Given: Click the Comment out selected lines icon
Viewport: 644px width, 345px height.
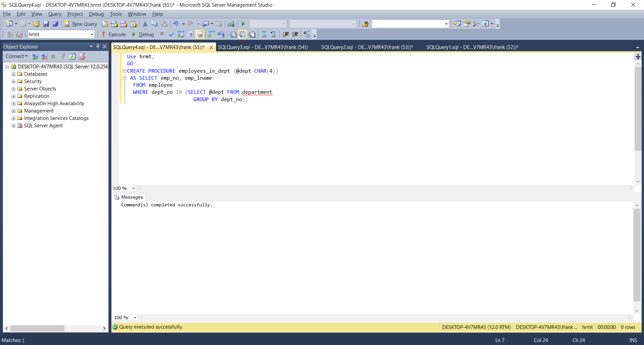Looking at the screenshot, I should click(264, 34).
